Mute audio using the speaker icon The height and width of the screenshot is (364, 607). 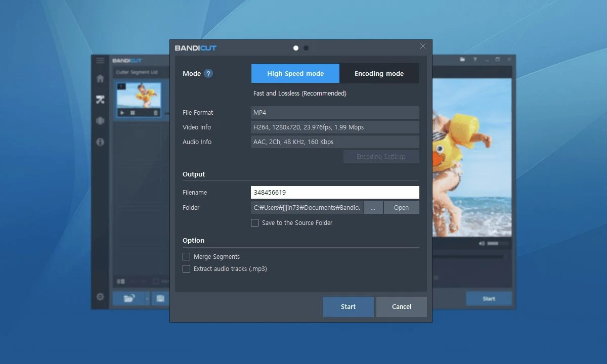pyautogui.click(x=482, y=244)
